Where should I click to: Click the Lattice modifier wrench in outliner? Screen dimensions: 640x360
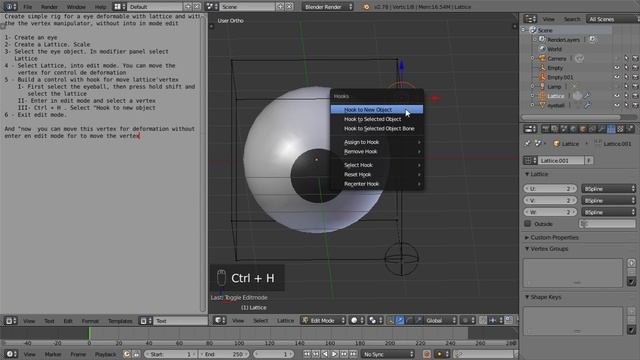tap(587, 96)
